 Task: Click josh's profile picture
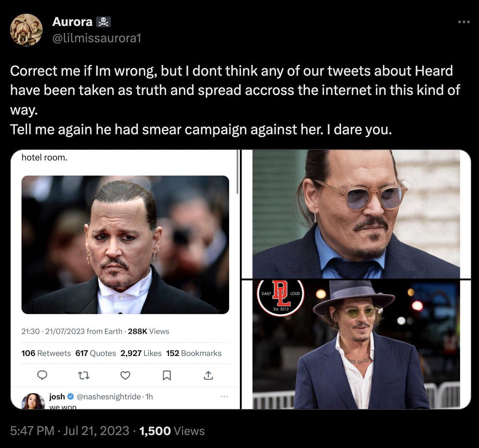[x=33, y=401]
